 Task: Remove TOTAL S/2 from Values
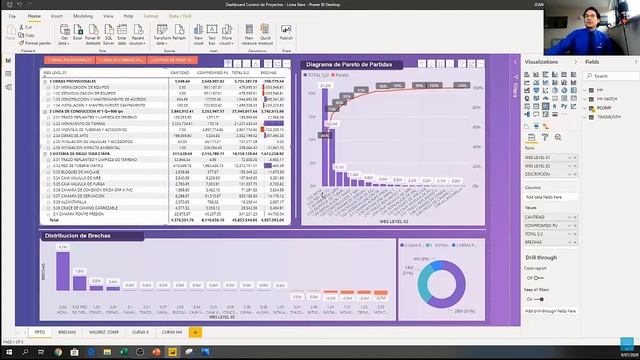(x=575, y=234)
